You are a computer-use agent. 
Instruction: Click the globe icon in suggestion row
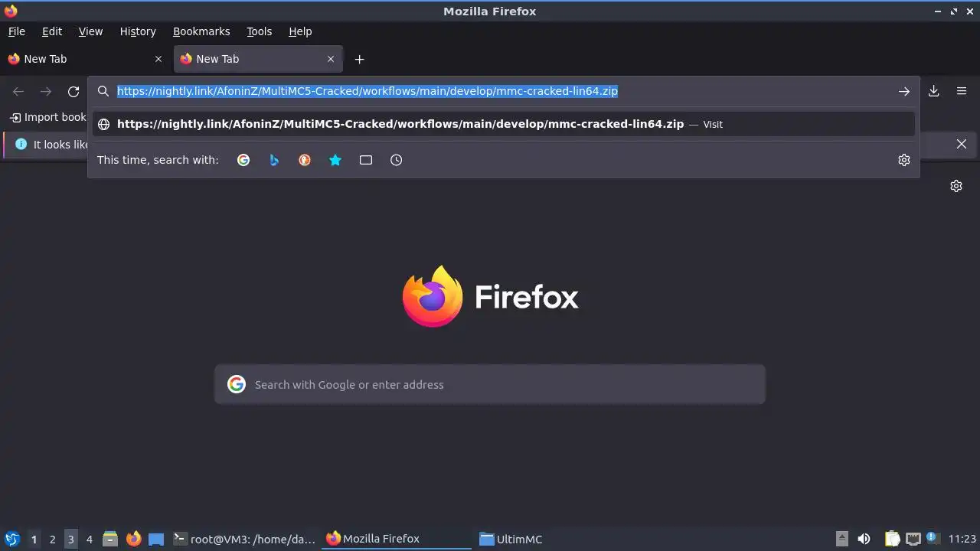pos(104,124)
